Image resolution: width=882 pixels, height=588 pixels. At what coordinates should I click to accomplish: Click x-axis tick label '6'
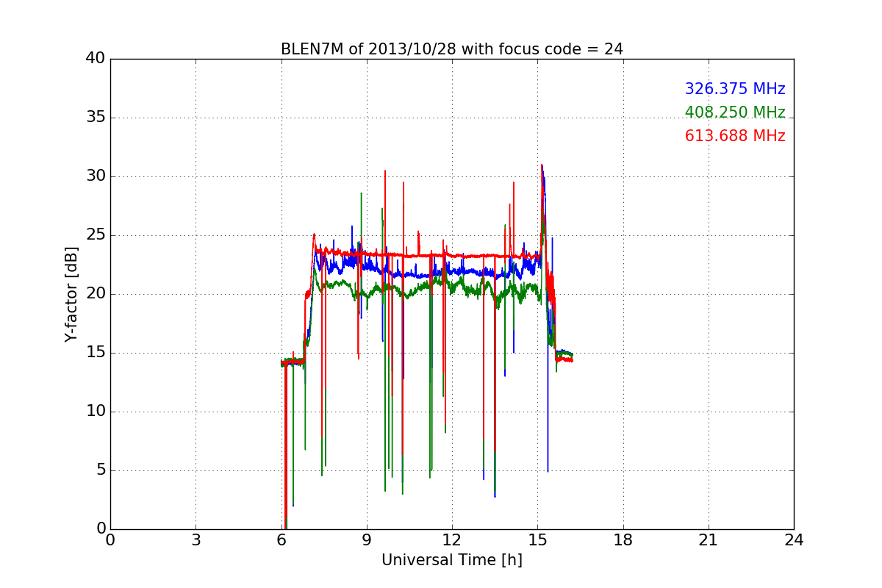click(x=282, y=540)
